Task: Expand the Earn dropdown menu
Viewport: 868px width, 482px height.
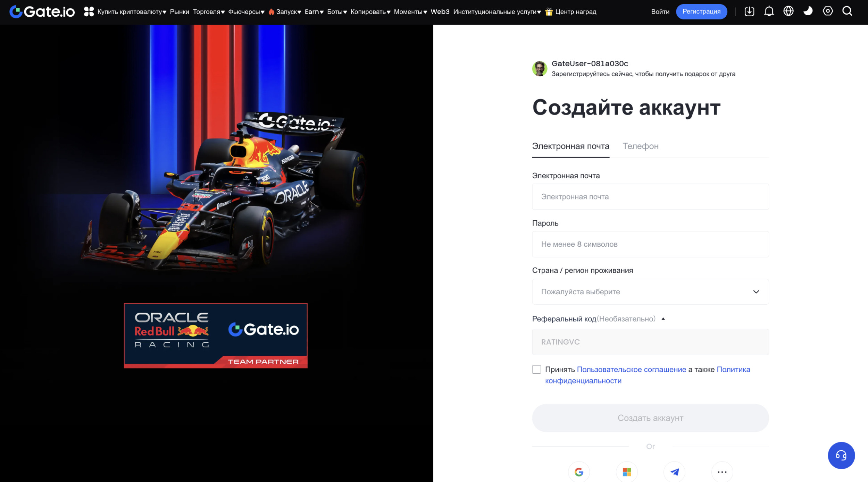Action: click(314, 12)
